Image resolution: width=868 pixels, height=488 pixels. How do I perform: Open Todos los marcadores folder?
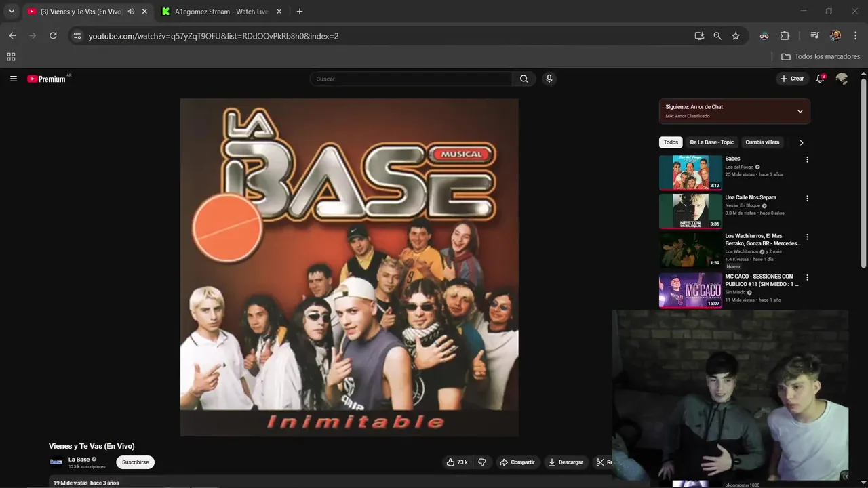click(x=821, y=56)
